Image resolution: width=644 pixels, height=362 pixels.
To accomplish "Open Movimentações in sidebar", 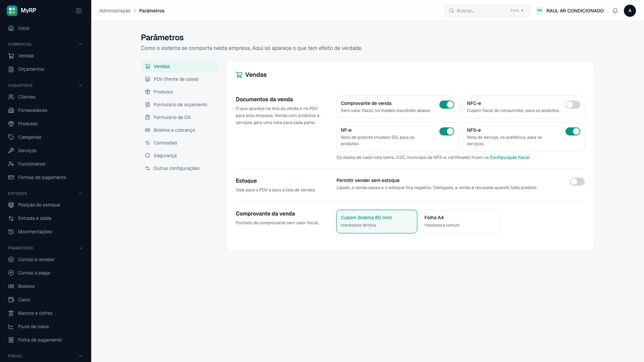I will click(x=45, y=232).
